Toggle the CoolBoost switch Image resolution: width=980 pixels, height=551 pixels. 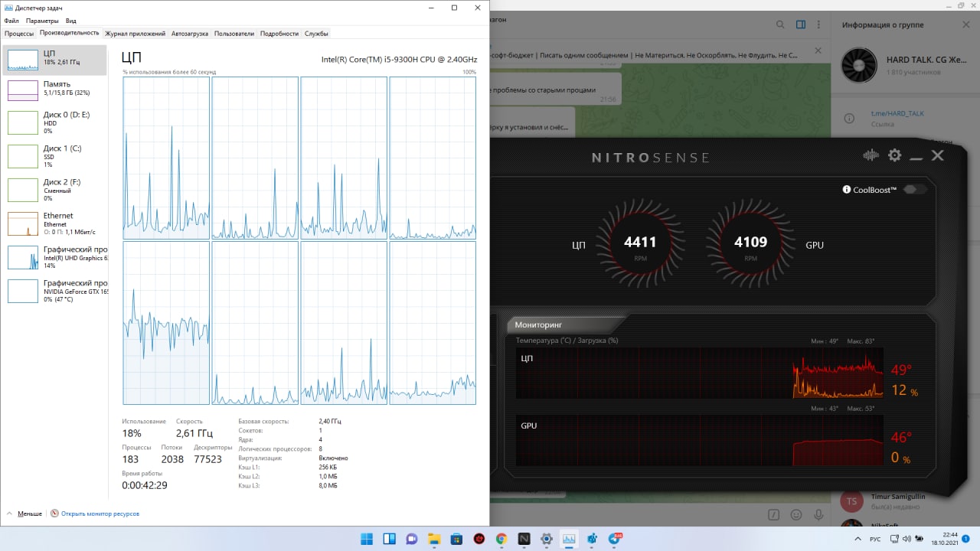tap(915, 190)
